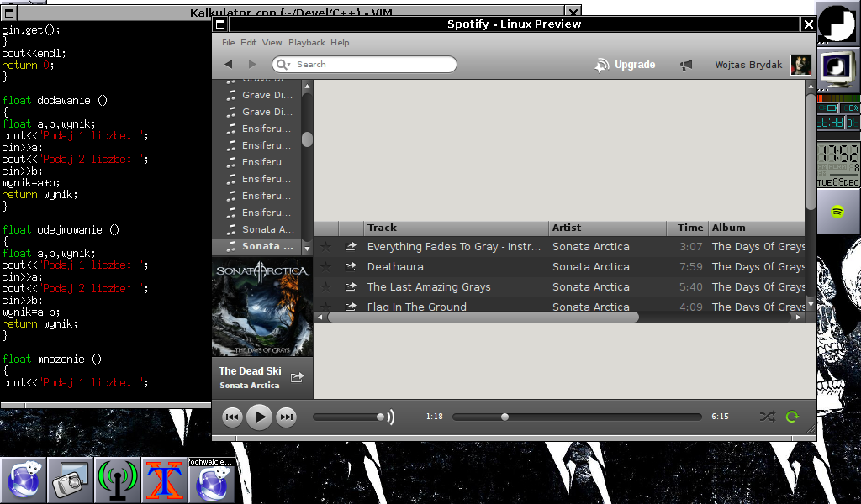
Task: Click the speaker volume icon
Action: [390, 417]
